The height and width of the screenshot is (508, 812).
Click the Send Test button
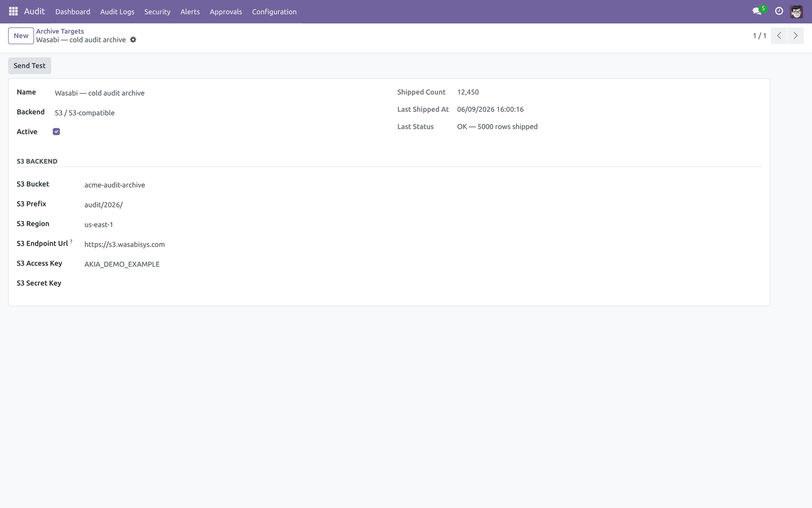(29, 66)
